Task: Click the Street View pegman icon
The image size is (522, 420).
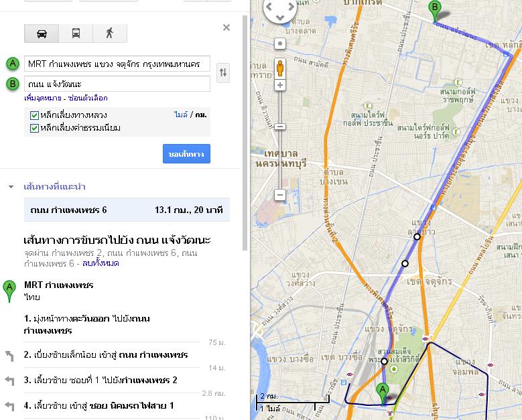Action: [x=280, y=68]
